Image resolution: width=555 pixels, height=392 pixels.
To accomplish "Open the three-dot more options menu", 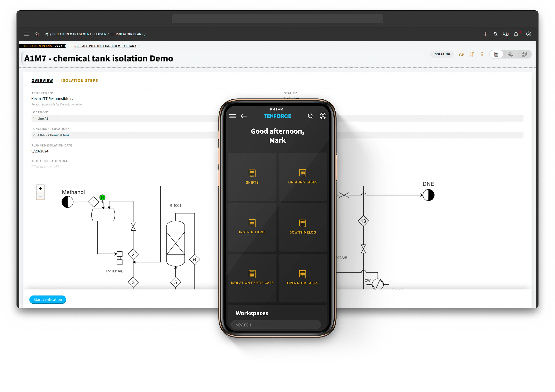I will click(482, 54).
